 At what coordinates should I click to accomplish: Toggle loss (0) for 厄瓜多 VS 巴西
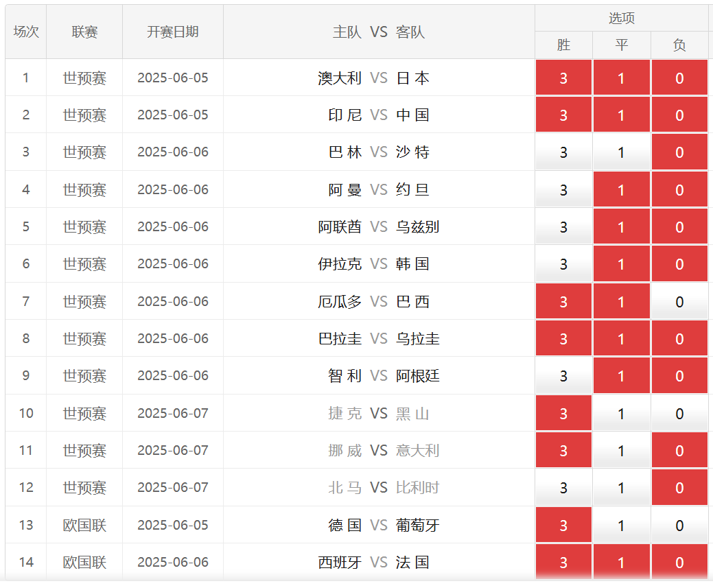click(679, 302)
